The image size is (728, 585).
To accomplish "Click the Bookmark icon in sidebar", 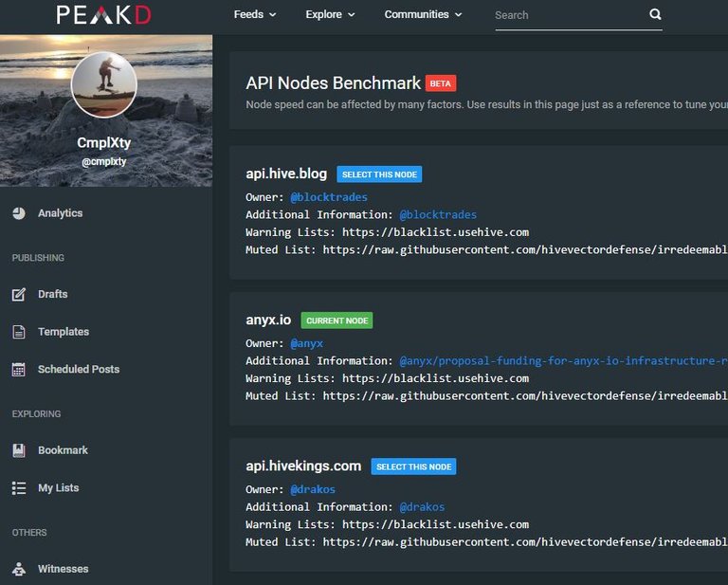I will pos(19,450).
